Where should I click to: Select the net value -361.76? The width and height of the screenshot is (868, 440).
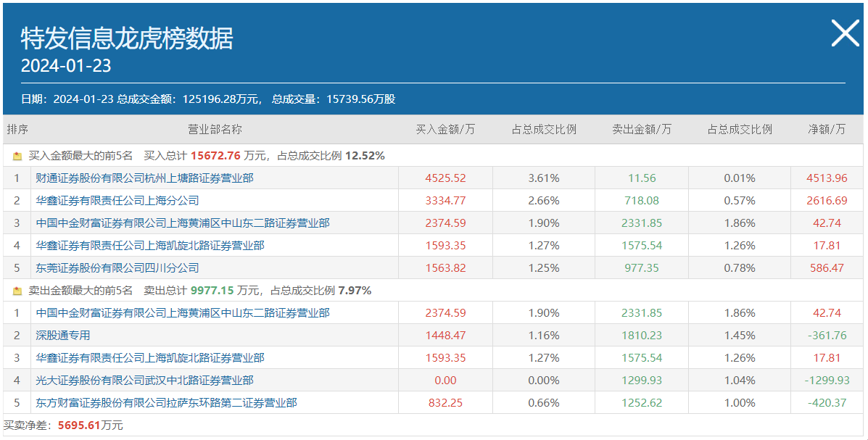click(827, 336)
